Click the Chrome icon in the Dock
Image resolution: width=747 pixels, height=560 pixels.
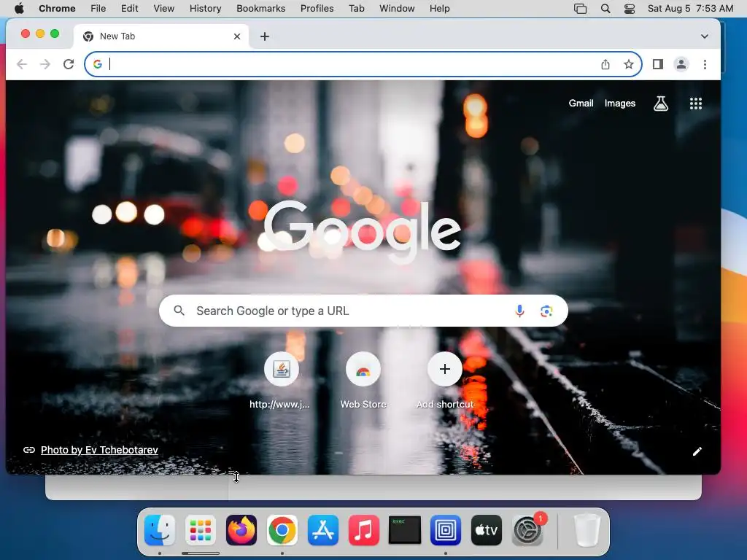[282, 530]
